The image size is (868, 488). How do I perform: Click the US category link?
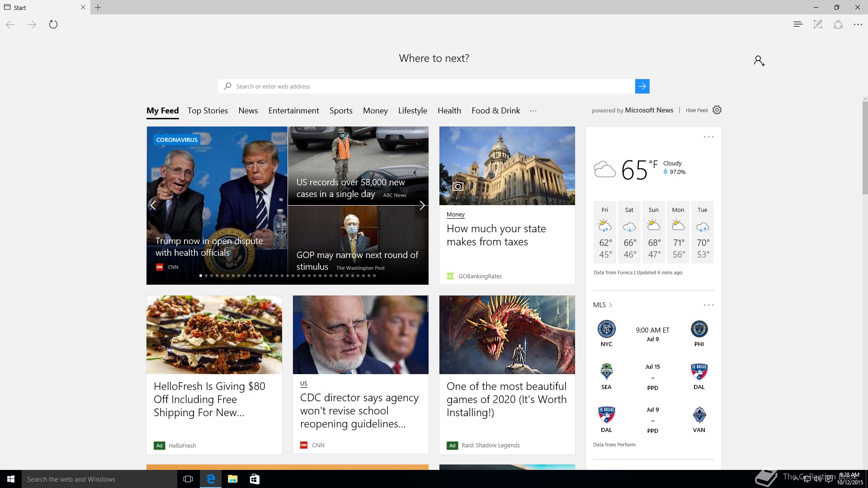pyautogui.click(x=304, y=384)
